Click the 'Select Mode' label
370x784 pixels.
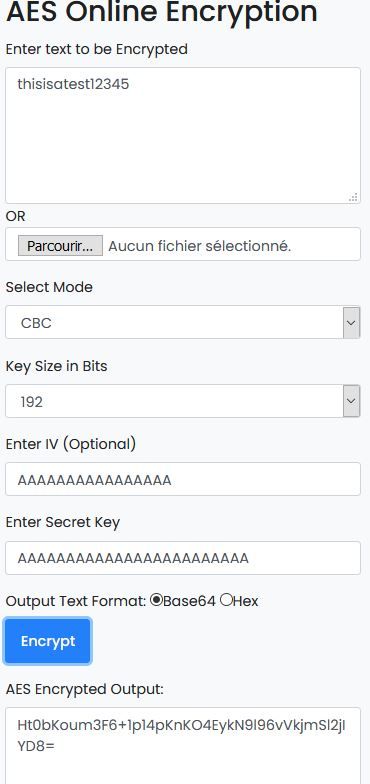[49, 287]
